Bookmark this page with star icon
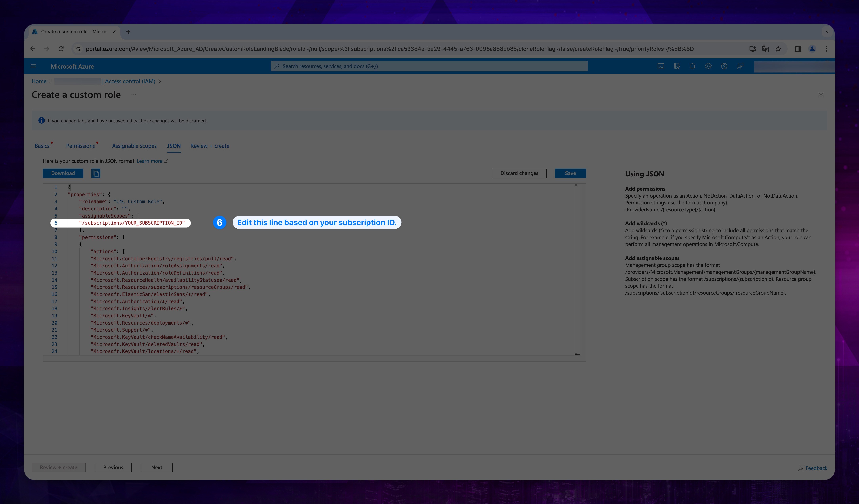Screen dimensions: 859x504 [x=778, y=49]
